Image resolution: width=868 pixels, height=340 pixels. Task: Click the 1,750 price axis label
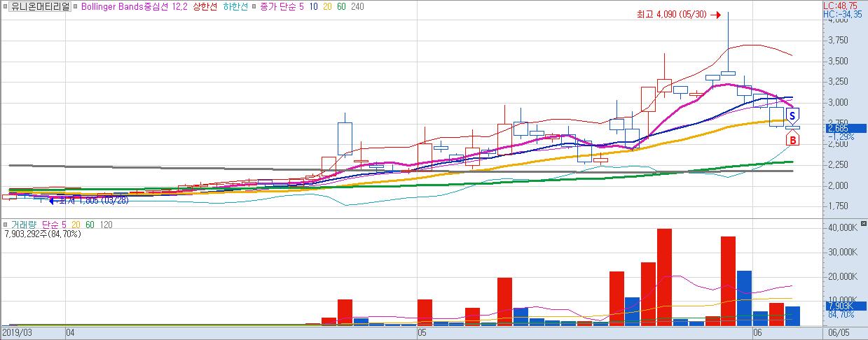[x=839, y=206]
